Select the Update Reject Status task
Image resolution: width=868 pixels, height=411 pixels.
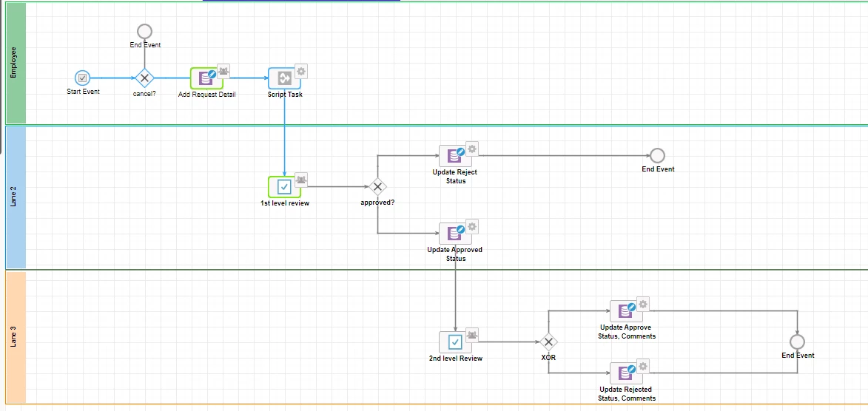pyautogui.click(x=455, y=156)
